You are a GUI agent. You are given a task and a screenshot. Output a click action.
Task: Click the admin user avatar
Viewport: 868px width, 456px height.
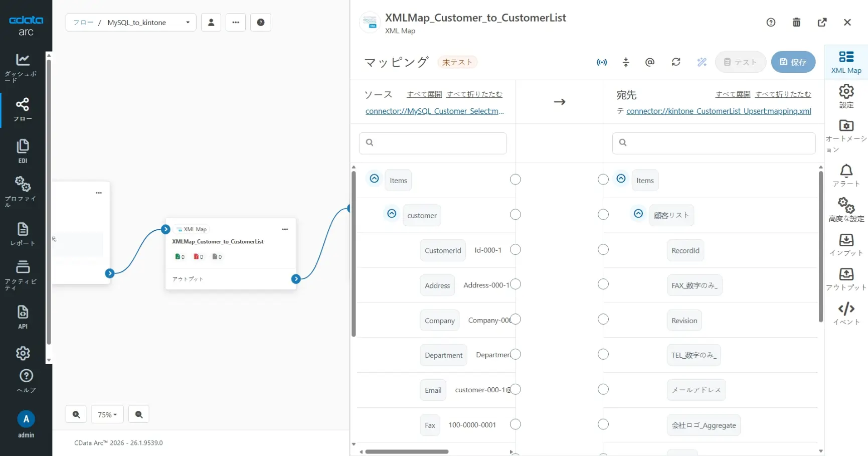26,419
